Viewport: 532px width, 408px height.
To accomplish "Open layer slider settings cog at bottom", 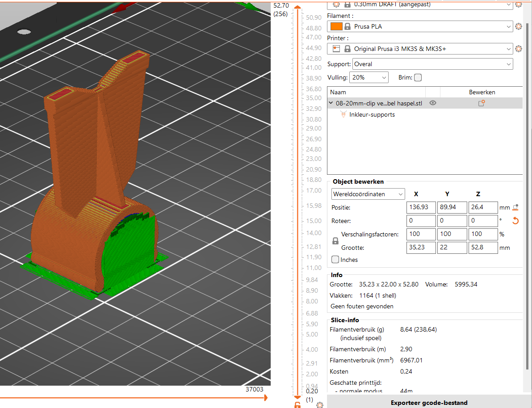I will tap(320, 405).
